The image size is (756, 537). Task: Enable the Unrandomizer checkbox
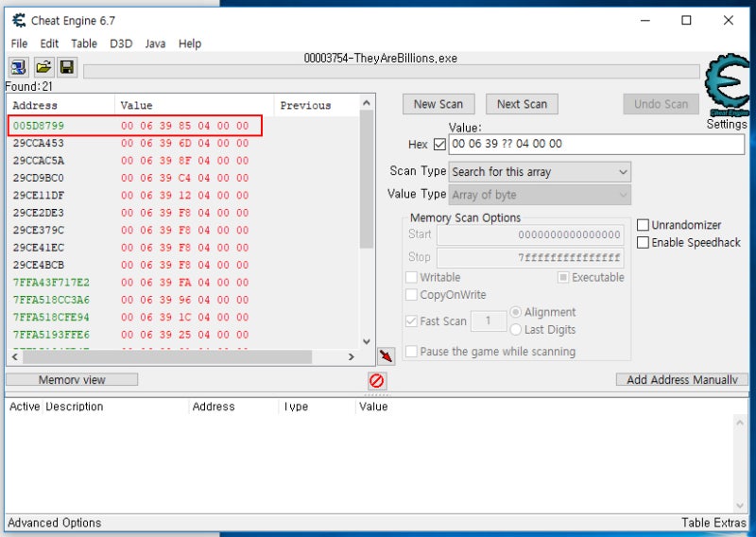pyautogui.click(x=643, y=225)
